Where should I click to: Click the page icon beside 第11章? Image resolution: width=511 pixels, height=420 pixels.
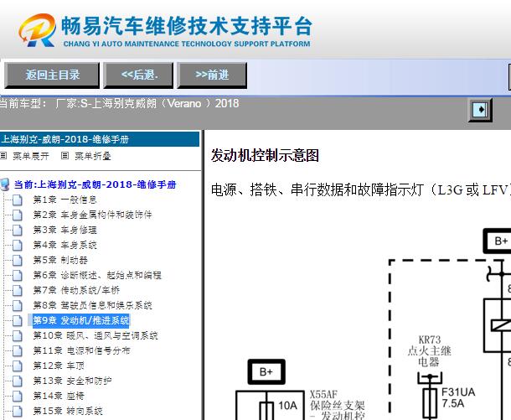18,350
